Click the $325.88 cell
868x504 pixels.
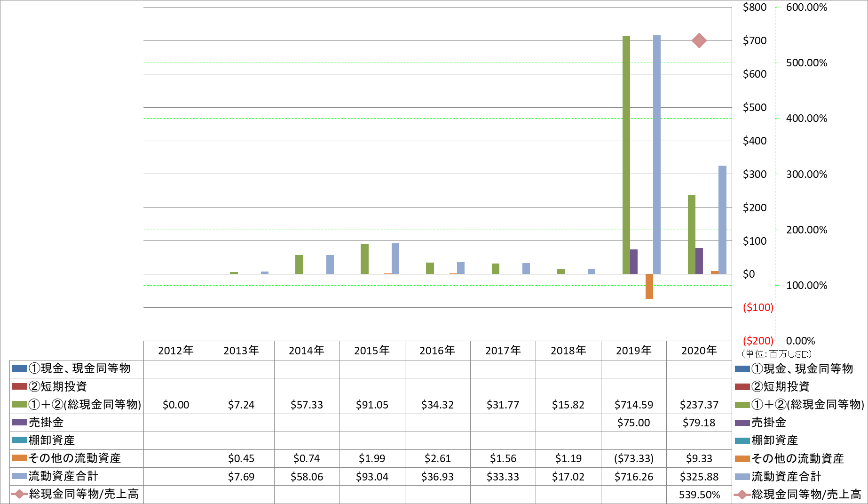[699, 477]
